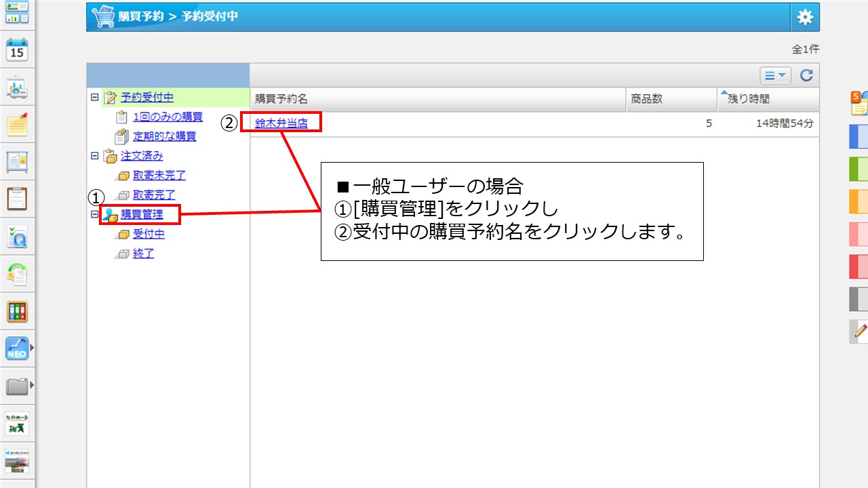The image size is (868, 488).
Task: Click the 終了 gray box icon
Action: [122, 254]
